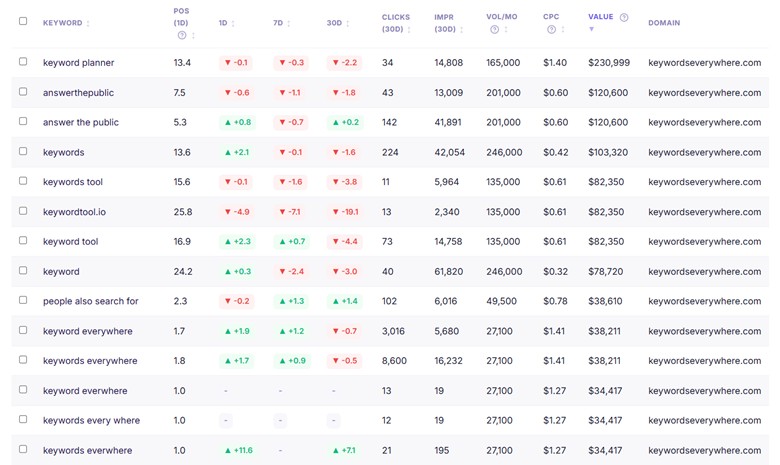
Task: Click the IMPR (30D) header label
Action: 445,23
